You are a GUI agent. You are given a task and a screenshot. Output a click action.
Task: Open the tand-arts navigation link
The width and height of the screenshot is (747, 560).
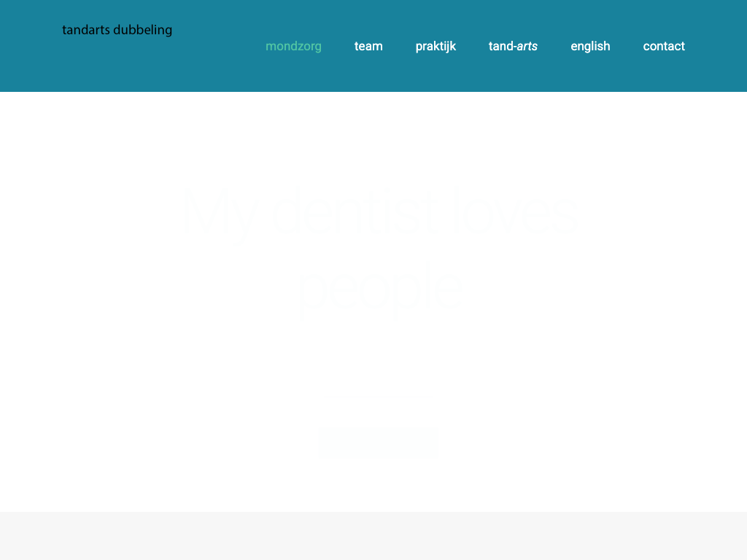513,46
